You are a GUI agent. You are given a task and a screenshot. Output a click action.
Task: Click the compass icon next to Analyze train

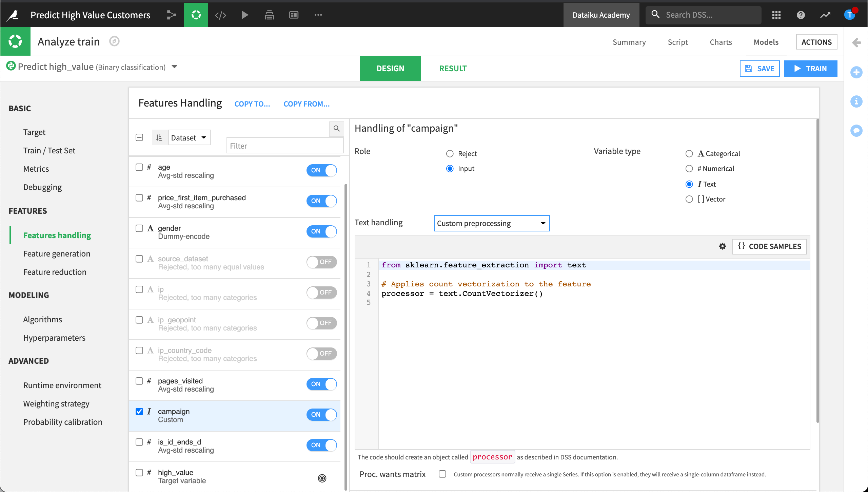114,41
